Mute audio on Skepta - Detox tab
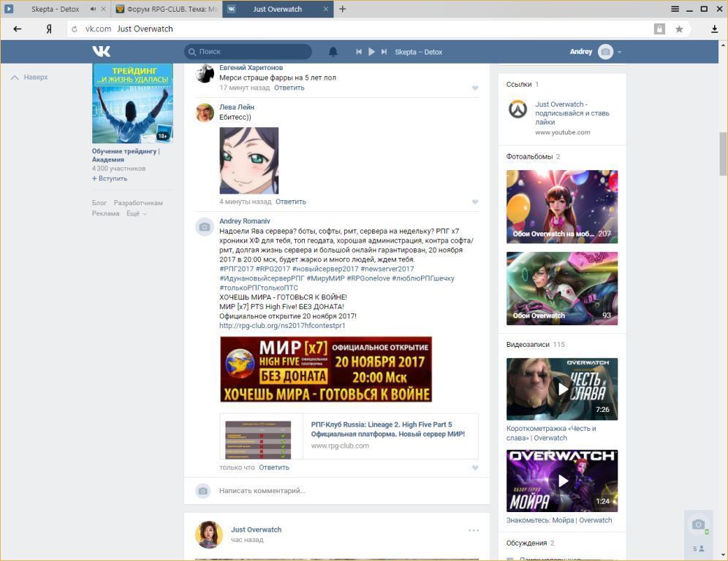 coord(93,9)
